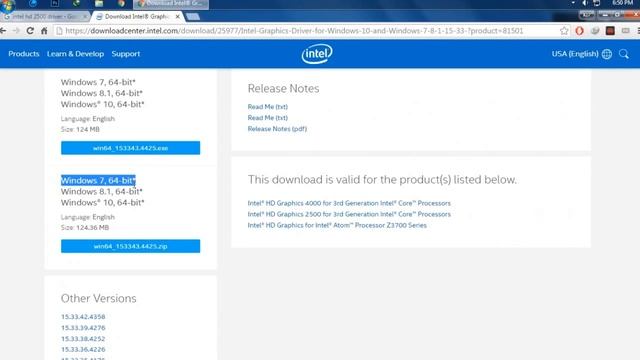Click the dark red square extension icon
The width and height of the screenshot is (640, 360).
point(610,31)
